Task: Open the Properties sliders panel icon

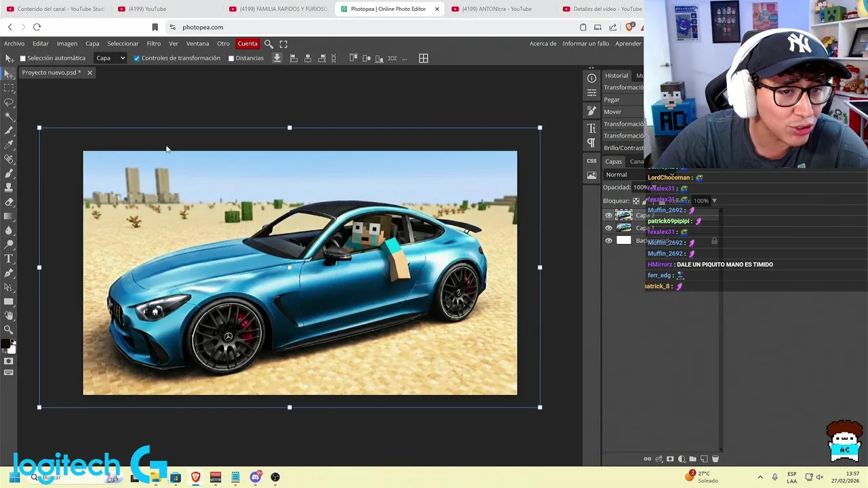Action: [x=591, y=94]
